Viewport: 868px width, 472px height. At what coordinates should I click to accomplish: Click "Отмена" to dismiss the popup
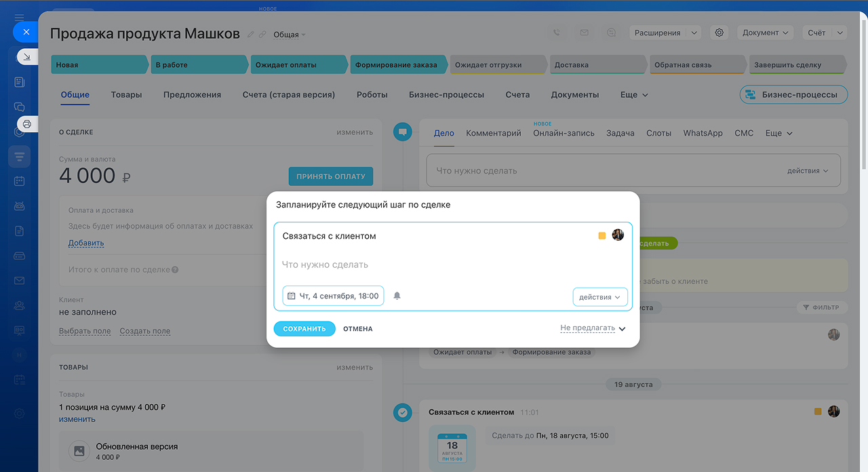[357, 329]
